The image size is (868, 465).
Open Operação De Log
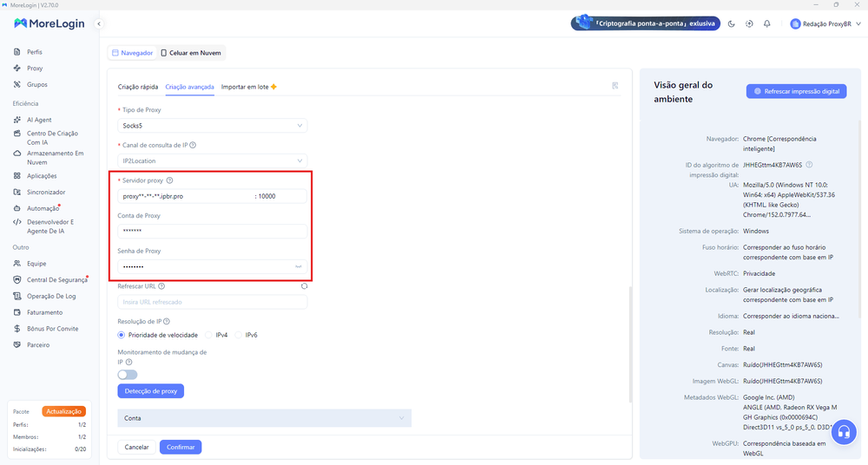pos(51,296)
